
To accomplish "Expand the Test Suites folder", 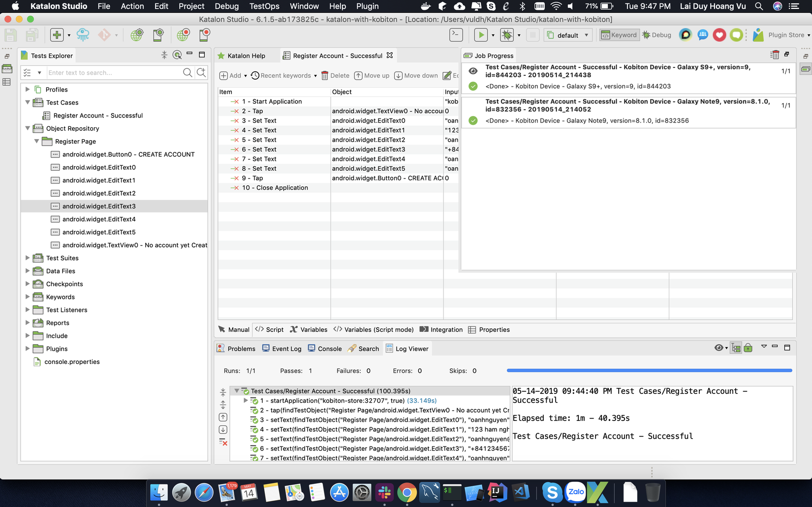I will [28, 258].
